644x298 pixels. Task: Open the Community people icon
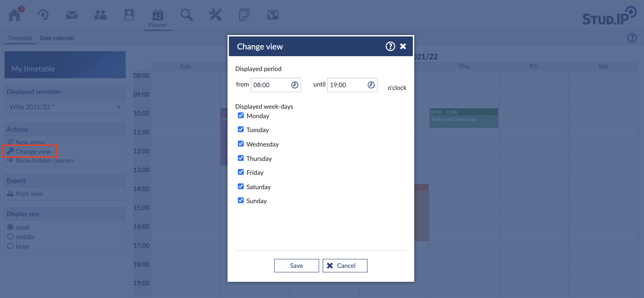point(100,15)
